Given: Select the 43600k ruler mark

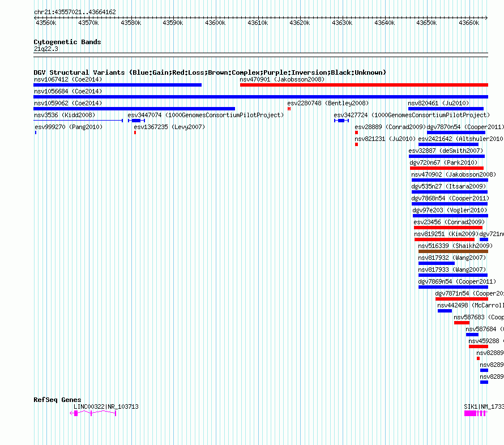Looking at the screenshot, I should pos(215,23).
